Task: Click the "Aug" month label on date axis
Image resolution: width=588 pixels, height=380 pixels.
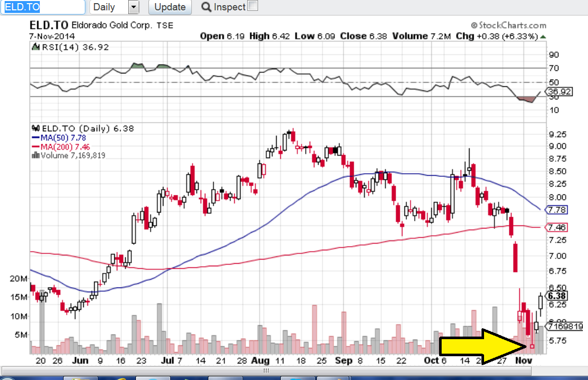Action: 260,360
